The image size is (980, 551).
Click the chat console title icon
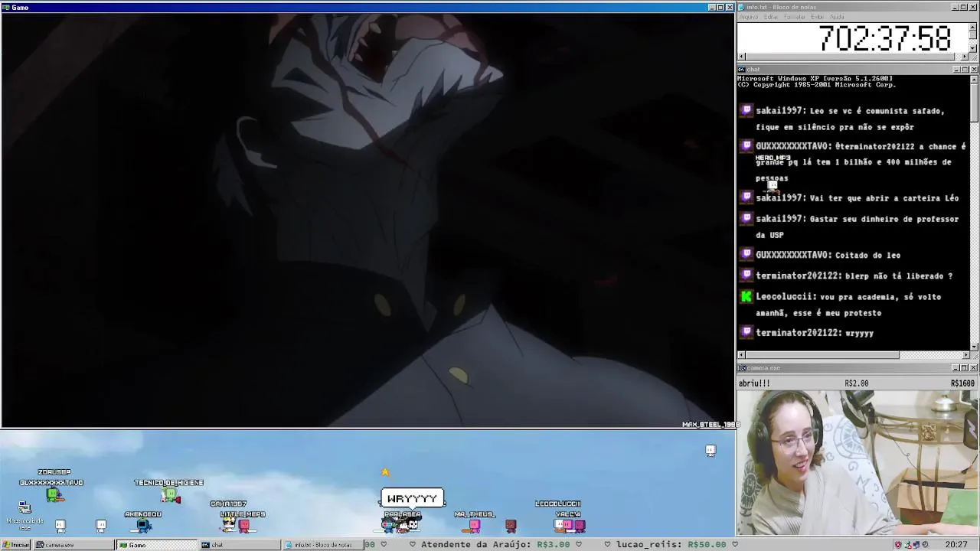point(741,70)
